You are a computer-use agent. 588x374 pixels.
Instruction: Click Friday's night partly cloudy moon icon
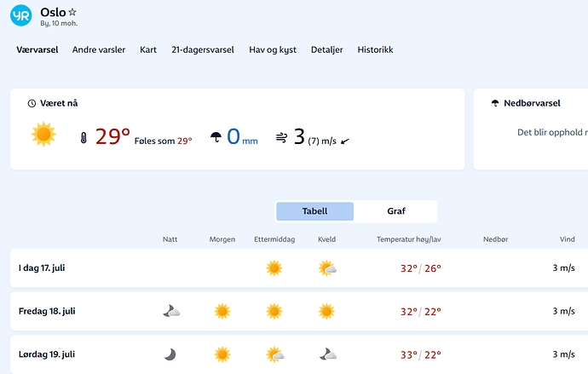coord(171,311)
